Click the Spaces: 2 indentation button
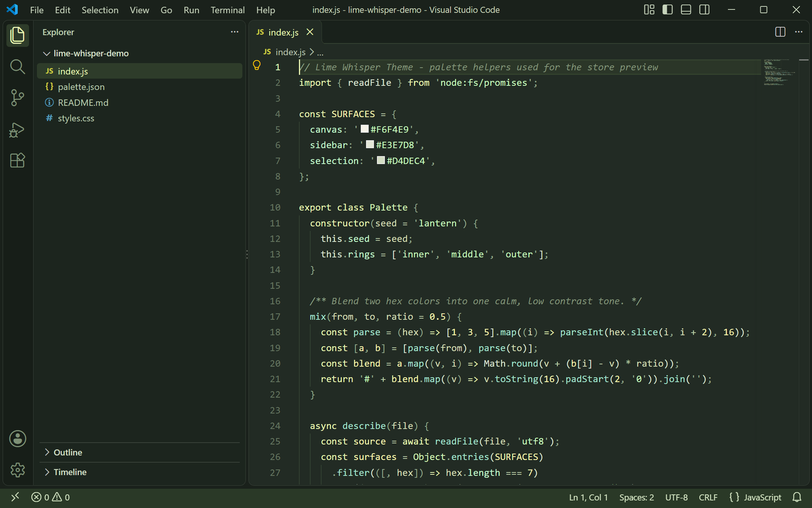This screenshot has width=812, height=508. (x=637, y=497)
